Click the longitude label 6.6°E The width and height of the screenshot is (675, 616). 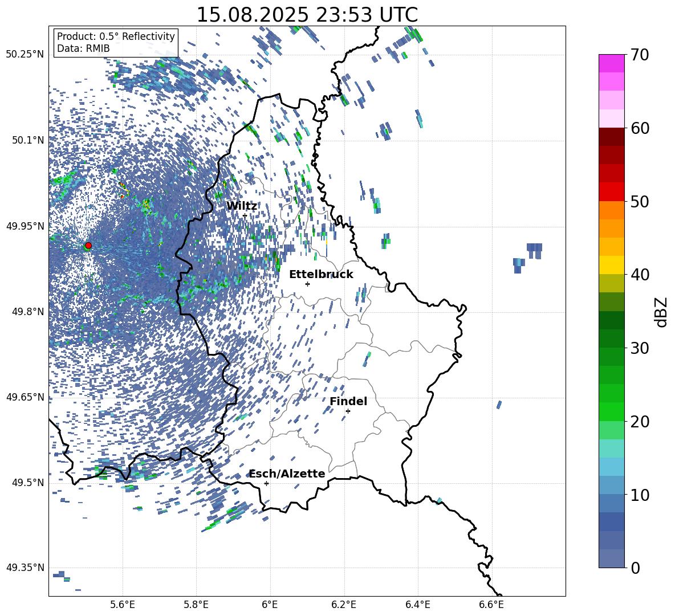click(491, 605)
